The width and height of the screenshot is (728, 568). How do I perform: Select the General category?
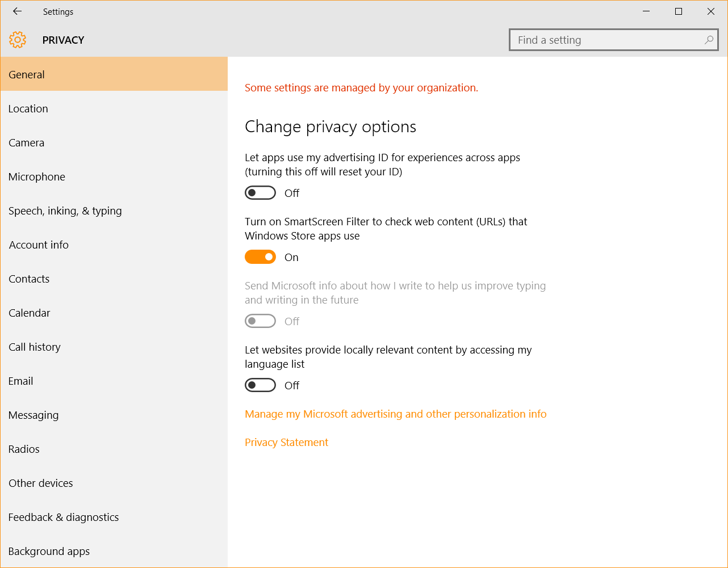pos(114,74)
